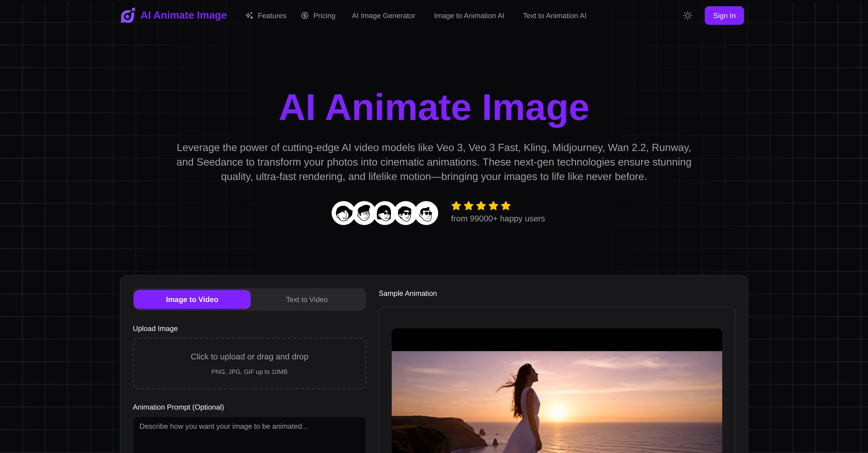Click the first star in the rating
The height and width of the screenshot is (453, 868).
(x=456, y=206)
